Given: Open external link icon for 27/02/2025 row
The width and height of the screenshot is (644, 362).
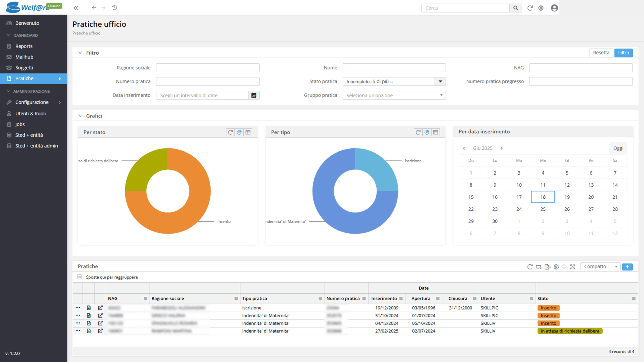Looking at the screenshot, I should coord(100,331).
